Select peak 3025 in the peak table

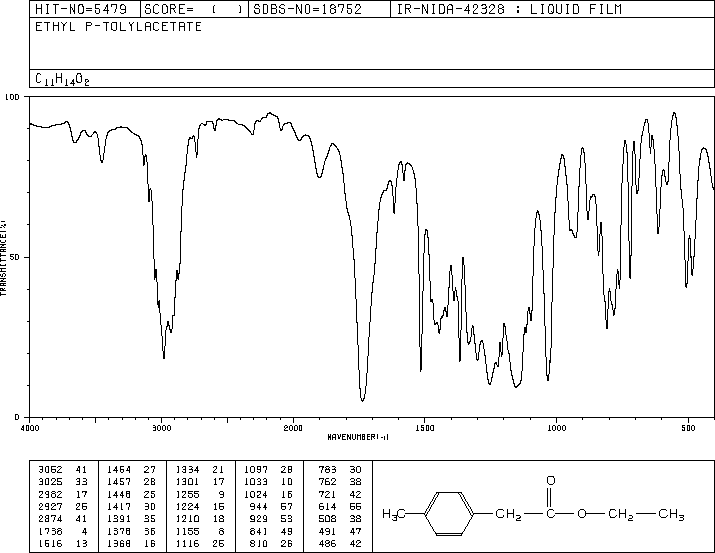pyautogui.click(x=50, y=481)
